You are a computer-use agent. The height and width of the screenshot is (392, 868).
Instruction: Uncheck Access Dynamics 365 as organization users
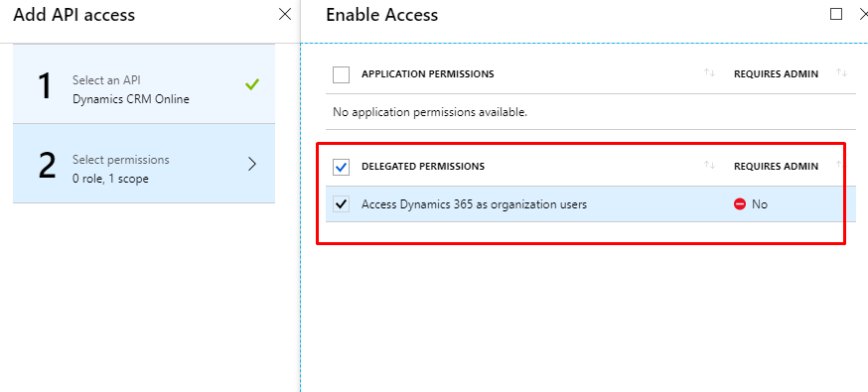point(341,204)
